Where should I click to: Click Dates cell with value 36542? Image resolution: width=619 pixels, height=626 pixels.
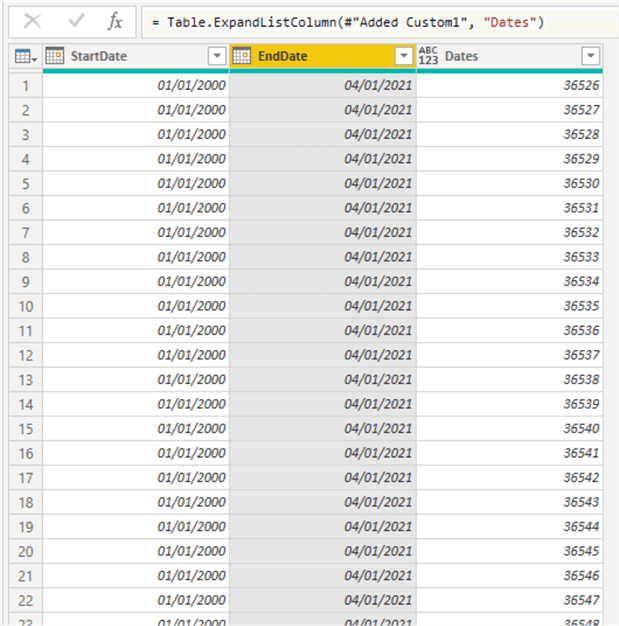click(x=510, y=477)
